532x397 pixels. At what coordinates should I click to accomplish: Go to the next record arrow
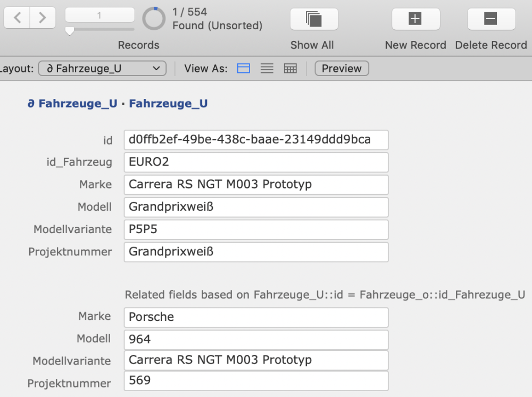point(43,18)
